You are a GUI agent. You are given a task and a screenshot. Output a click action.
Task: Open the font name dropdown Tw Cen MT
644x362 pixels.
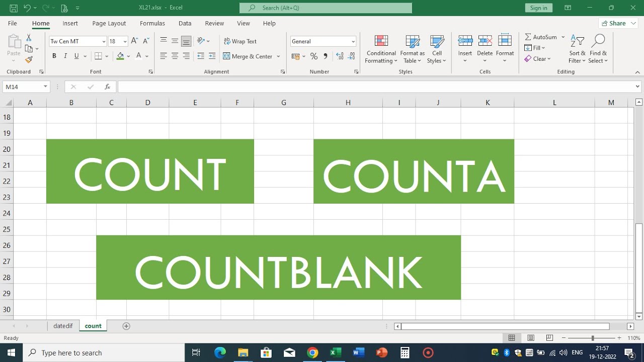pos(104,42)
